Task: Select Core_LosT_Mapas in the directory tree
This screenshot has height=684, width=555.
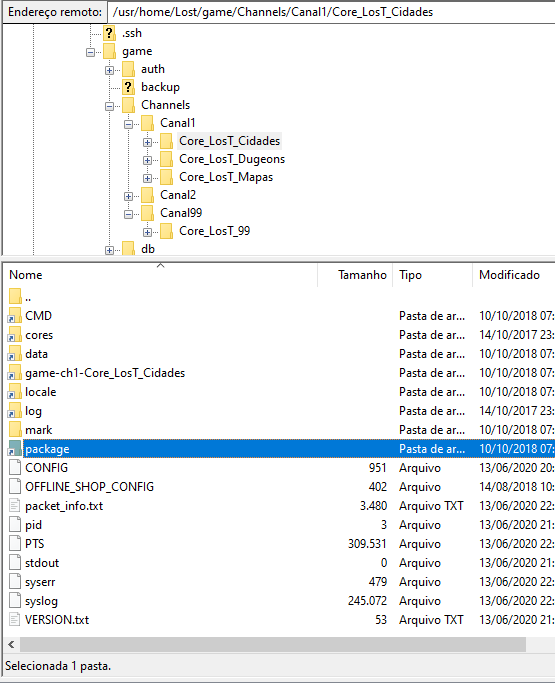Action: (226, 177)
